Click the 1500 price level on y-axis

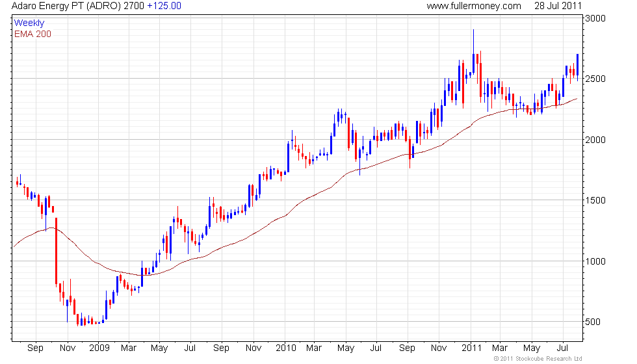click(x=597, y=201)
